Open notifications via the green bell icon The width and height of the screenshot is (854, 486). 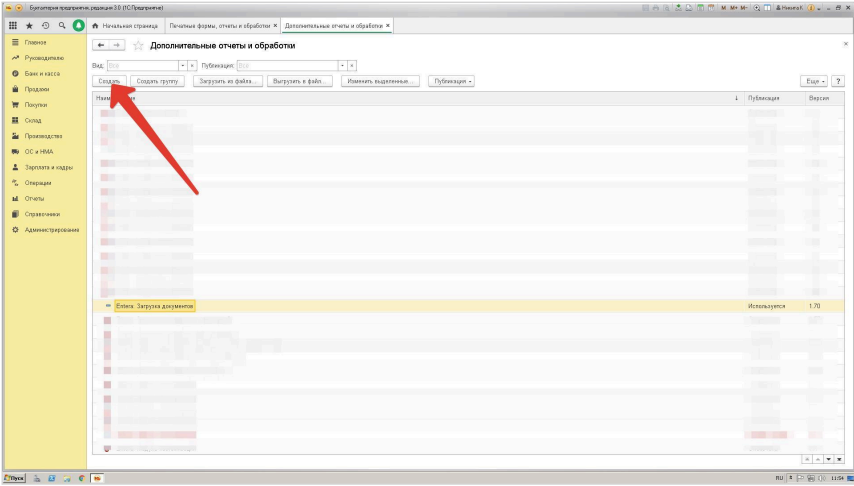coord(78,26)
